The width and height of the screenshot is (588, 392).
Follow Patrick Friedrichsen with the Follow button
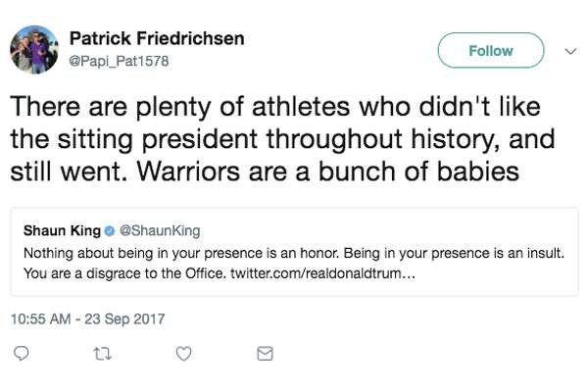click(491, 50)
